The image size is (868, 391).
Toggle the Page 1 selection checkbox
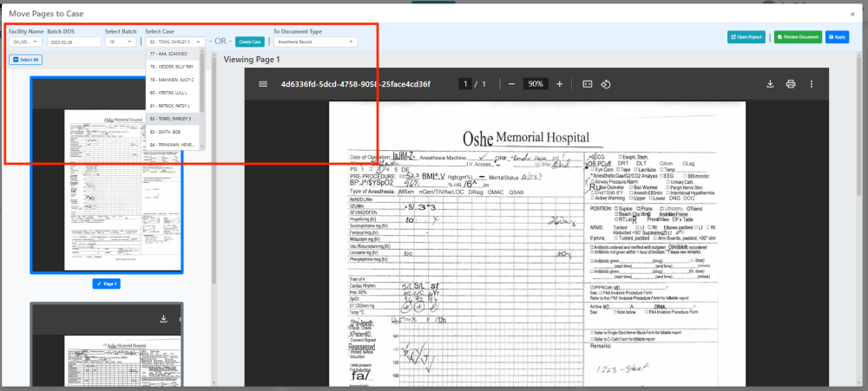tap(105, 283)
